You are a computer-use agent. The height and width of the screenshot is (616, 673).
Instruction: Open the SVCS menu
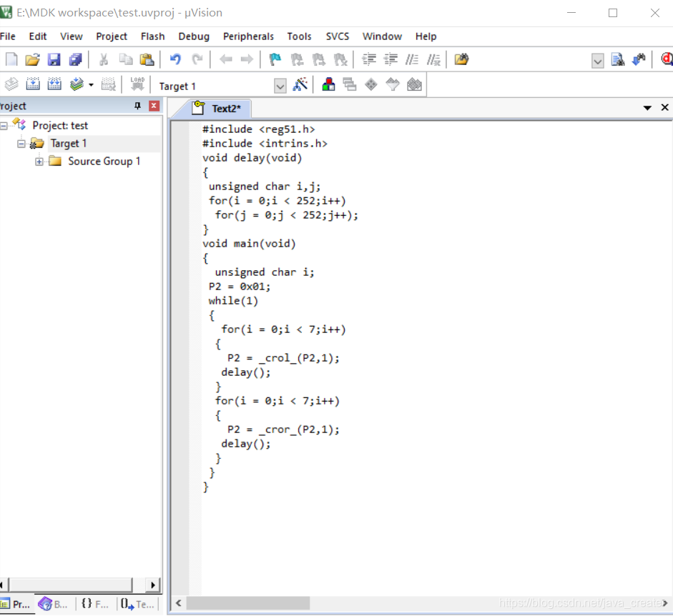coord(338,36)
